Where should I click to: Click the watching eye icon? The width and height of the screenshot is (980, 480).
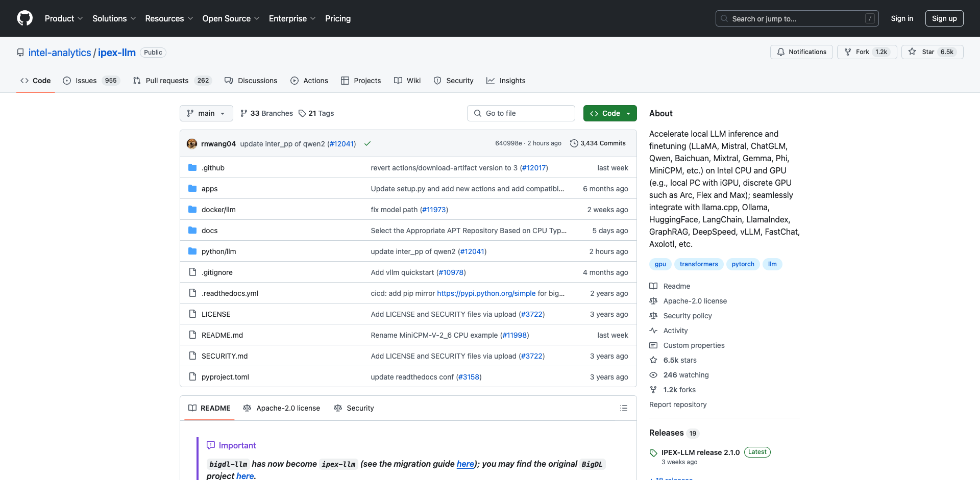point(653,375)
